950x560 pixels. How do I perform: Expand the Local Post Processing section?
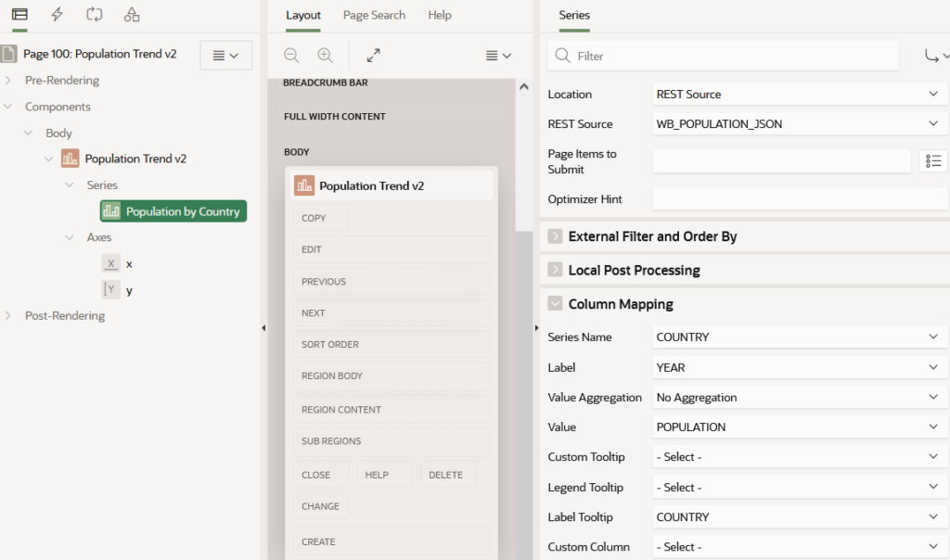click(556, 270)
